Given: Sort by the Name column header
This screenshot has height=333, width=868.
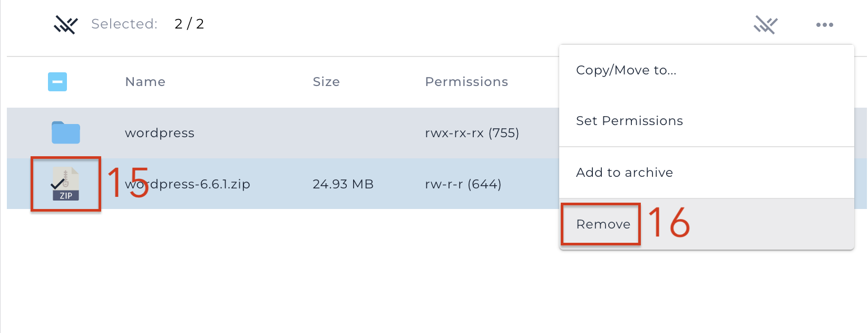Looking at the screenshot, I should 145,82.
